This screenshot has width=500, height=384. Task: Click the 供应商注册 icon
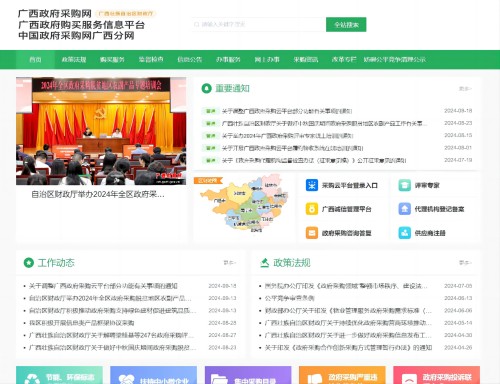tap(404, 233)
